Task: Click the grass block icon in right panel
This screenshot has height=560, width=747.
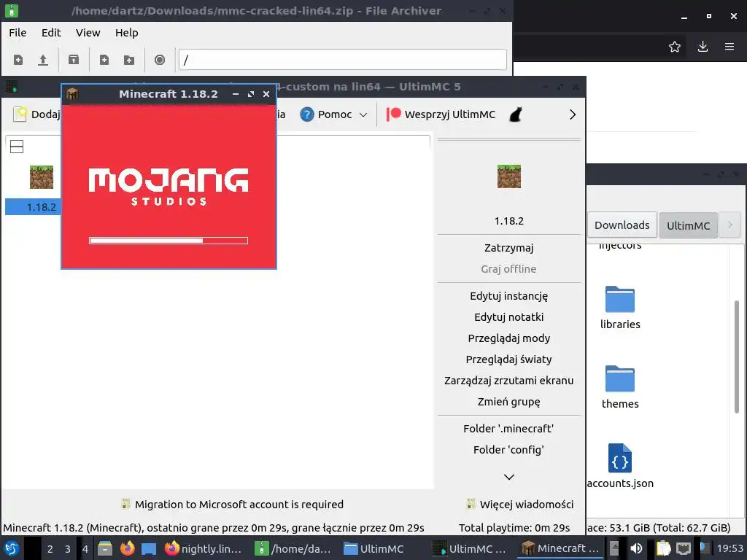Action: (508, 176)
